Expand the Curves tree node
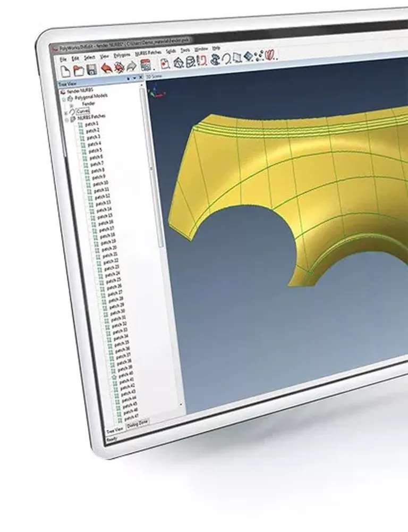Image resolution: width=408 pixels, height=532 pixels. point(66,113)
